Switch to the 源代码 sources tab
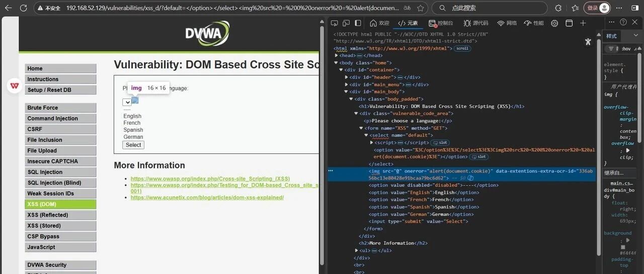Viewport: 644px width, 274px height. (x=476, y=23)
